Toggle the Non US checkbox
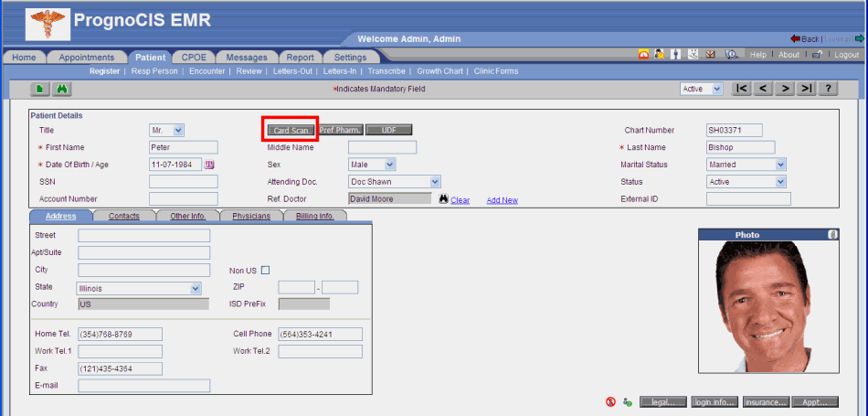 pyautogui.click(x=265, y=271)
